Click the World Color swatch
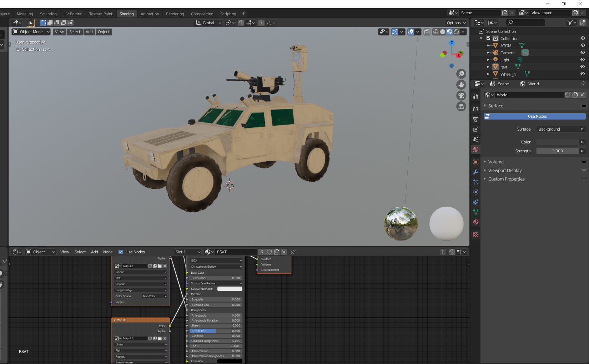This screenshot has height=364, width=589. coord(557,142)
